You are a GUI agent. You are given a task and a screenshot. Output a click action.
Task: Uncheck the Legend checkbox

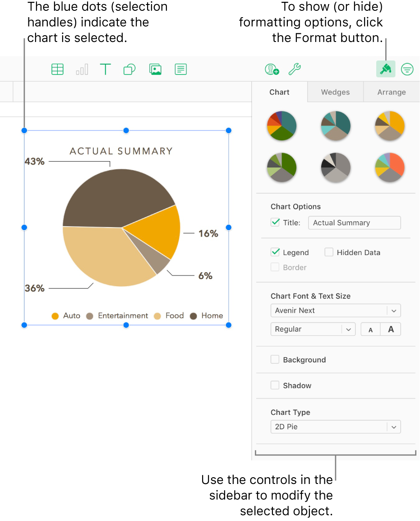pos(275,252)
